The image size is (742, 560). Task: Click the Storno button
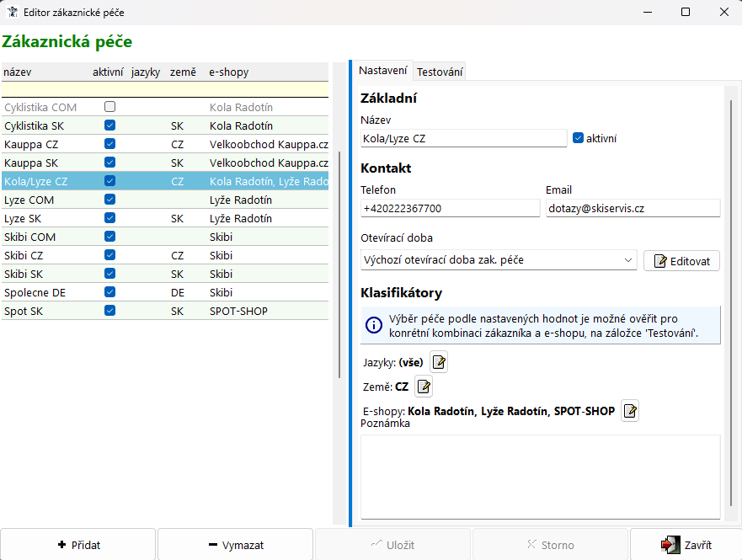click(x=550, y=545)
